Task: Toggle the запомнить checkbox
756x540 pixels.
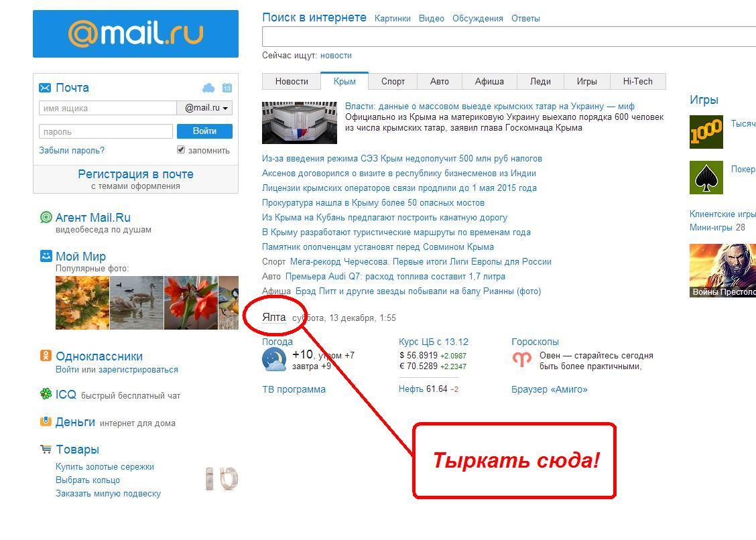Action: pos(181,150)
